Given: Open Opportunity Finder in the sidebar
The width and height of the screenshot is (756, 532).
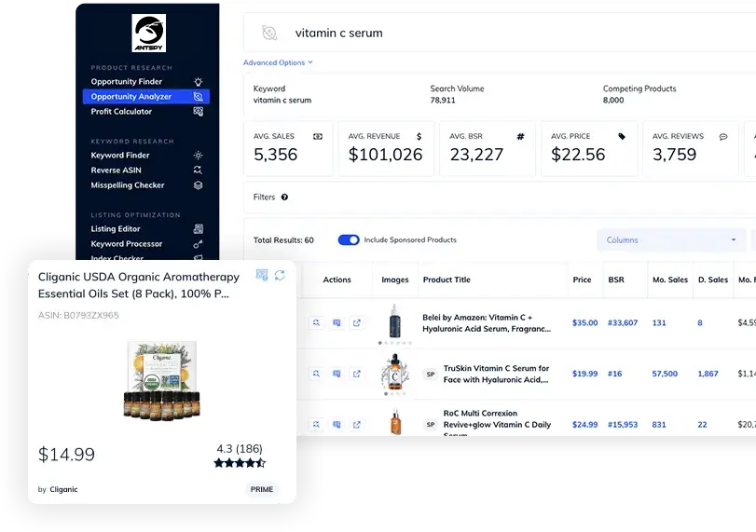Looking at the screenshot, I should [127, 82].
